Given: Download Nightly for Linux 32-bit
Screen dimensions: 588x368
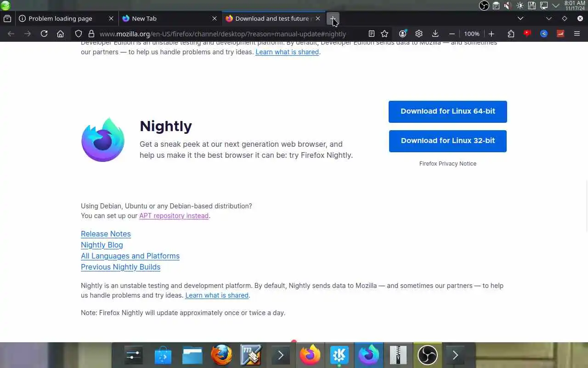Looking at the screenshot, I should [448, 141].
